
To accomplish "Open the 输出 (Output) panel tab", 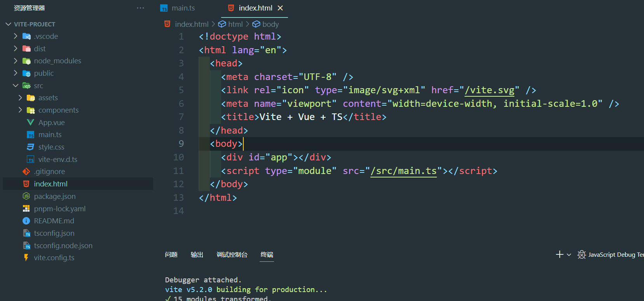I will click(197, 255).
